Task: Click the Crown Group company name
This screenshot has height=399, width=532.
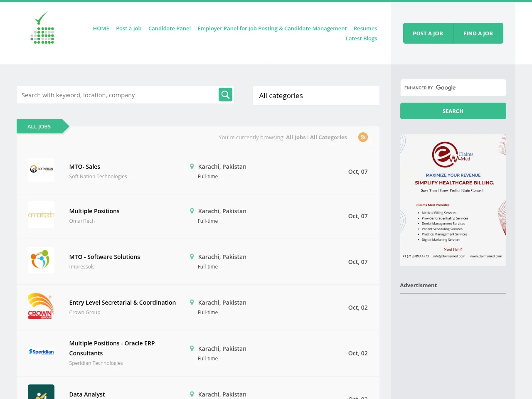Action: point(85,313)
